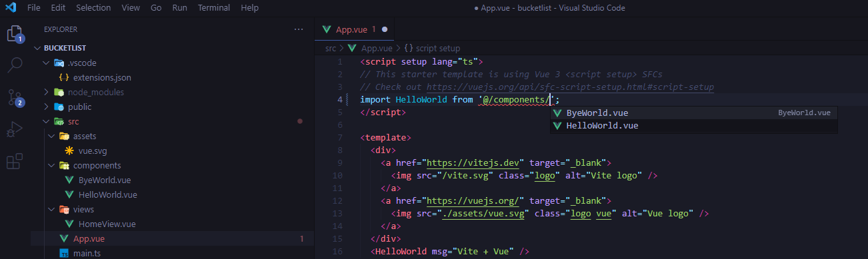Open Explorer views and more actions ellipsis

[x=298, y=29]
